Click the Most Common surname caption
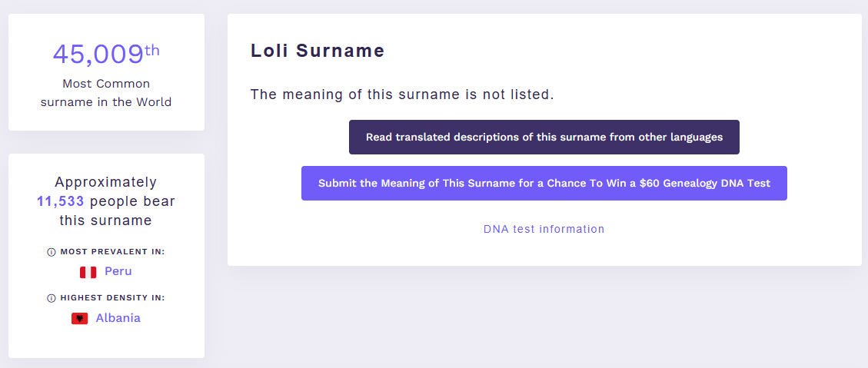The image size is (868, 368). (x=106, y=93)
